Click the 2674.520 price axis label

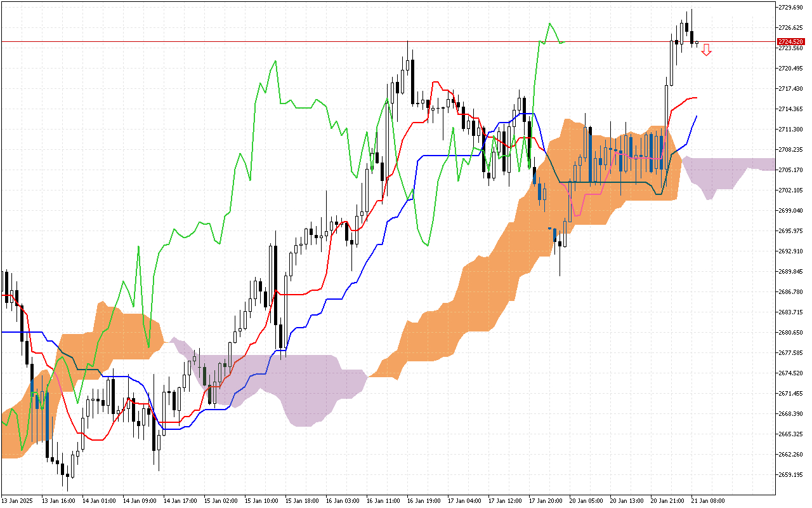[x=790, y=373]
